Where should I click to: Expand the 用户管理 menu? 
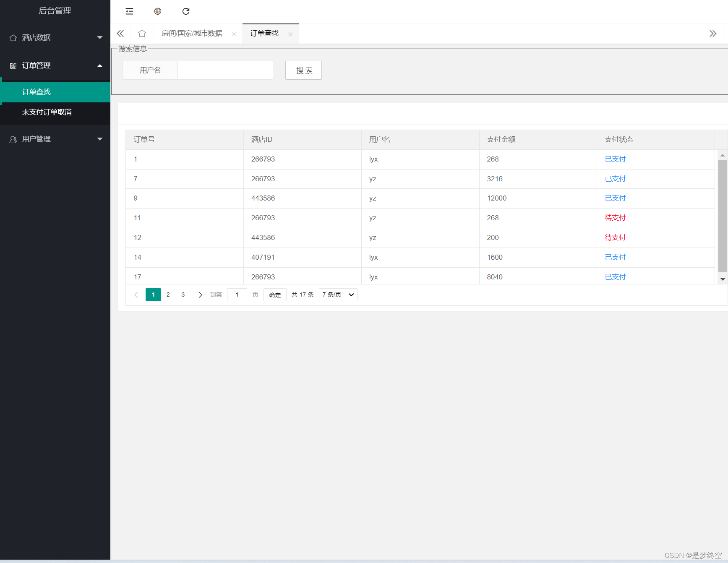(x=55, y=139)
